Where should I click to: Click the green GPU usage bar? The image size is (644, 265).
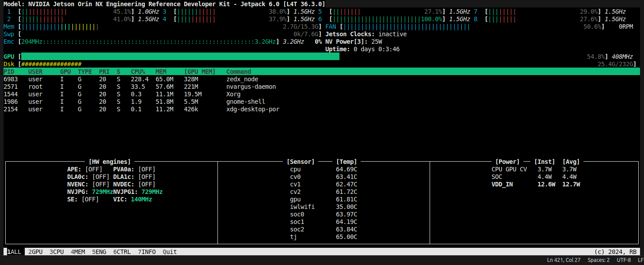point(180,57)
